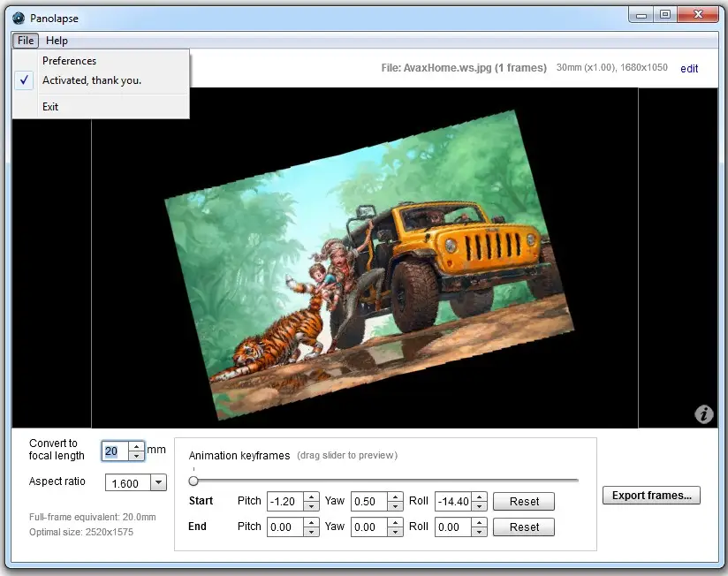
Task: Increase the focal length value
Action: point(136,446)
